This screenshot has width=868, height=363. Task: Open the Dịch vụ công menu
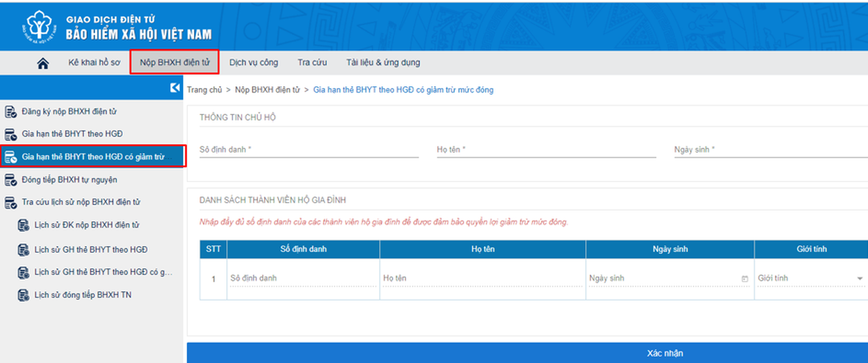coord(253,63)
